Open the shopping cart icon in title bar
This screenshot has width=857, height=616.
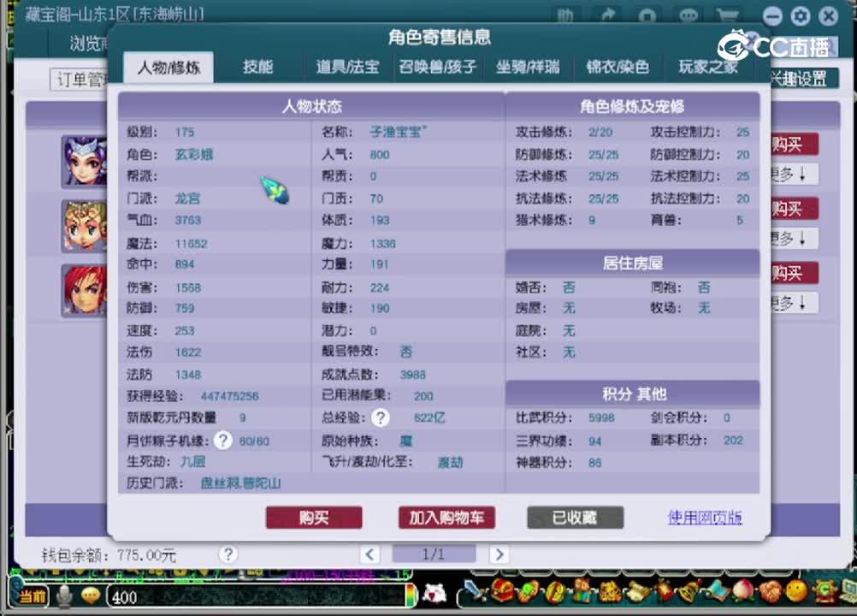point(726,15)
